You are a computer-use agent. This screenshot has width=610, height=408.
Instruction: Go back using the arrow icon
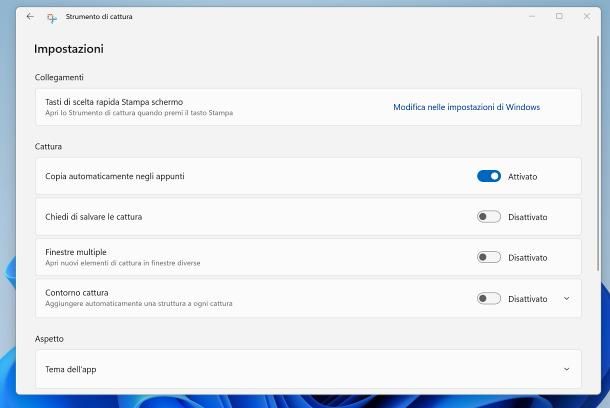(x=30, y=16)
